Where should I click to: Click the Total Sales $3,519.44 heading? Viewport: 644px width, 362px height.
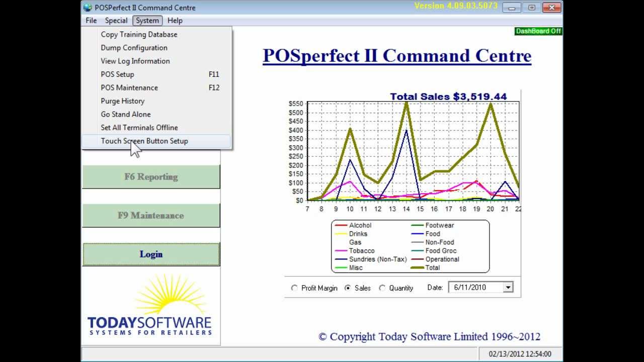(448, 97)
